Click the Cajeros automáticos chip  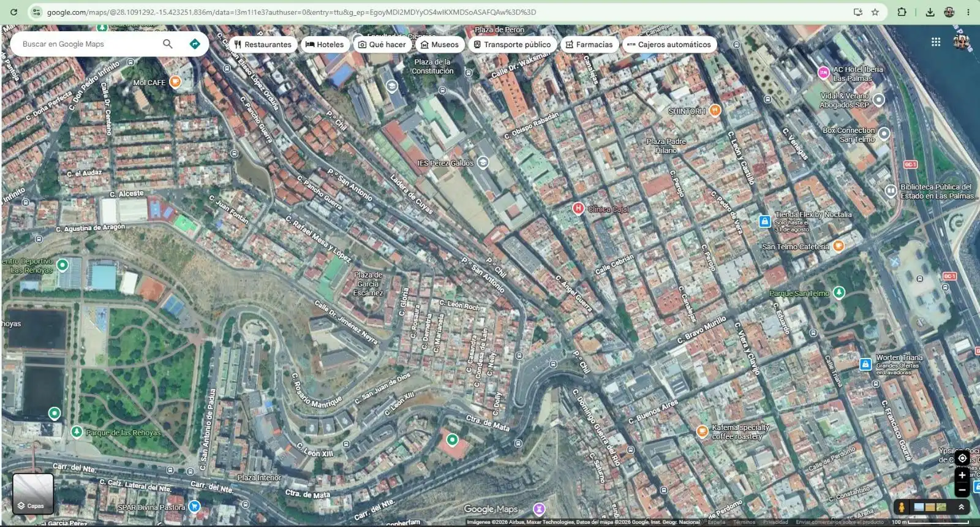click(x=669, y=44)
